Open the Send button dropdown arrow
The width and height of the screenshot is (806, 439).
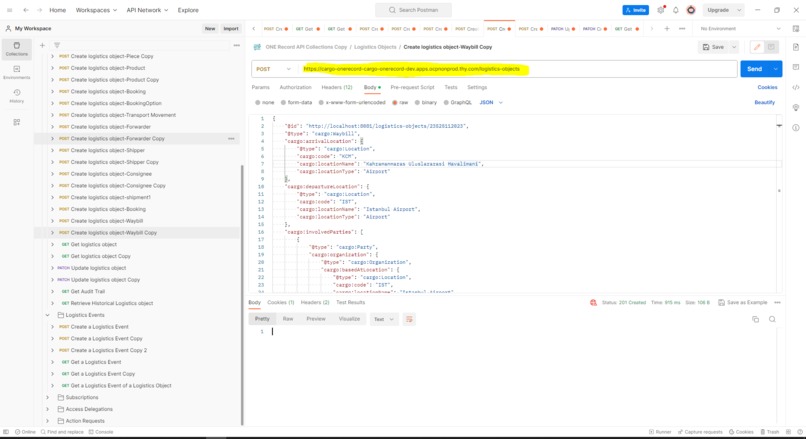click(x=776, y=69)
